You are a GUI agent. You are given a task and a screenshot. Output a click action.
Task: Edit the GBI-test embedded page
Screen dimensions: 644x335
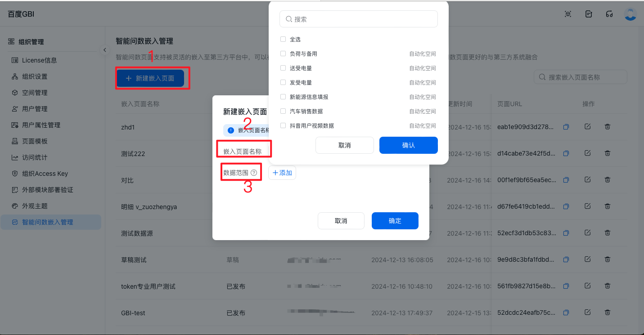(587, 313)
